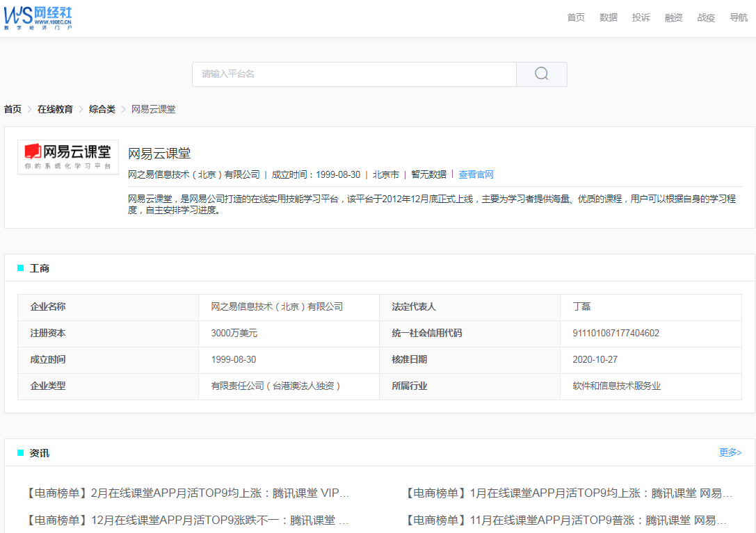Open the 1月在线课堂APP月活 news article

(x=568, y=493)
